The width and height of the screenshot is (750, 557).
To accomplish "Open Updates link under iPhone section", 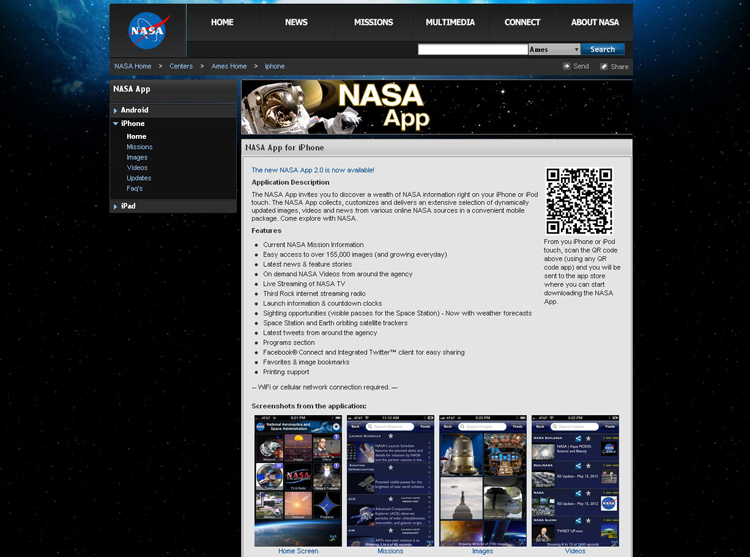I will coord(139,178).
